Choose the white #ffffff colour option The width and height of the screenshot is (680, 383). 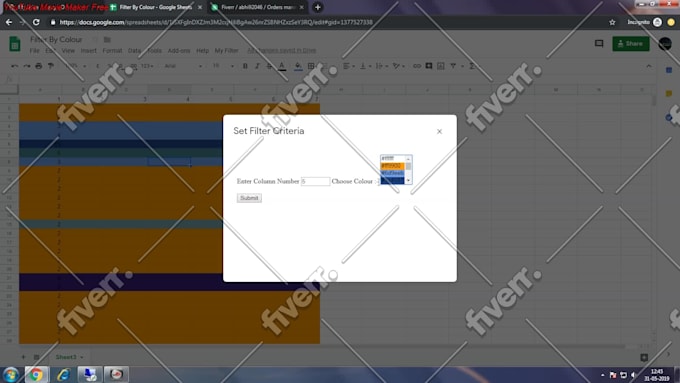point(392,159)
